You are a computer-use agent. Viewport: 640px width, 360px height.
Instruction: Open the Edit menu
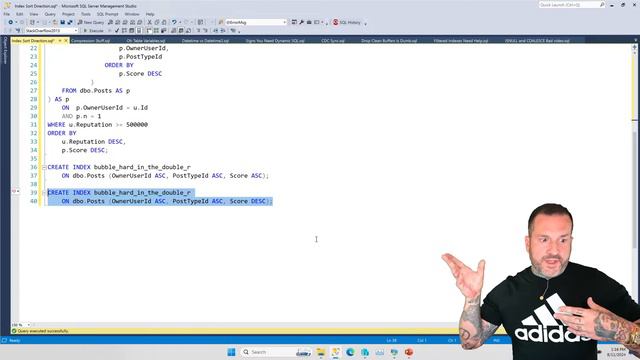[x=20, y=14]
